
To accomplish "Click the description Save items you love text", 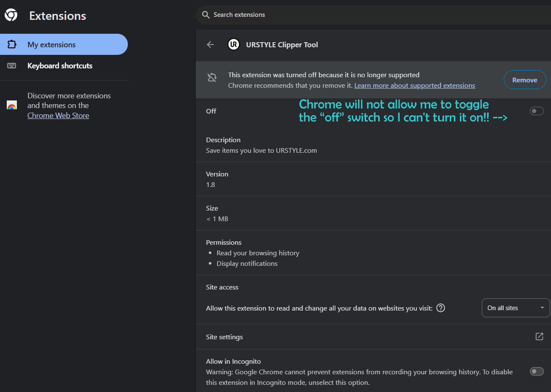I will (x=262, y=151).
